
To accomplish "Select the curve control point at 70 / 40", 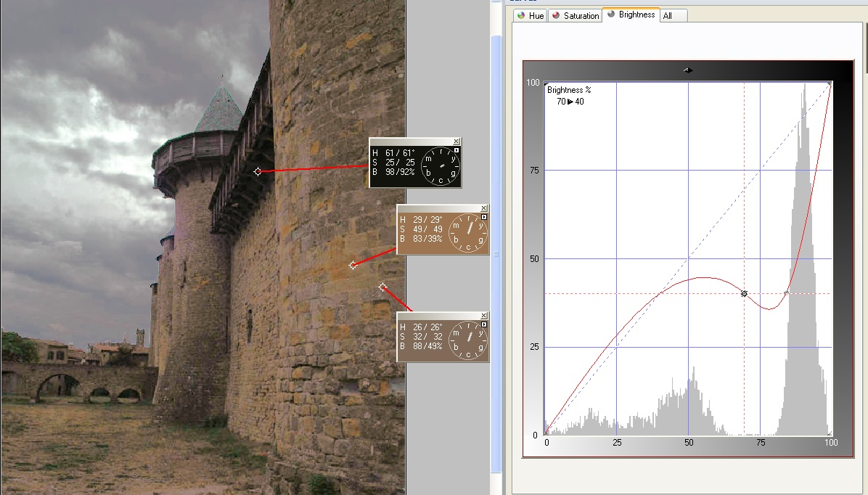I will (x=744, y=293).
